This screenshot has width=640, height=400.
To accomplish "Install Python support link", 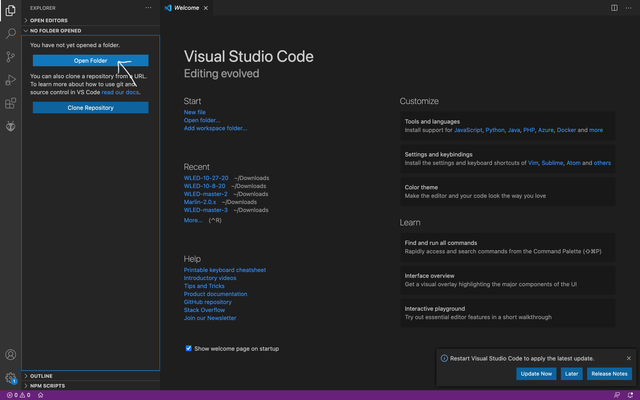I will 495,130.
